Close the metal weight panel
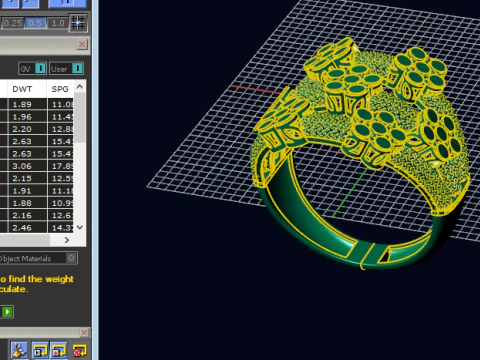 point(82,44)
